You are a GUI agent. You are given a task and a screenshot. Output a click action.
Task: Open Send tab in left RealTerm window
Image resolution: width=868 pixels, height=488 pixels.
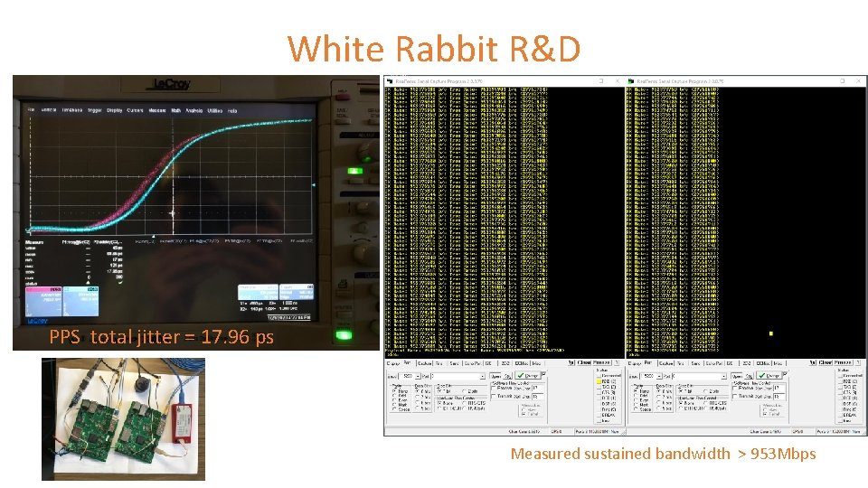point(455,363)
